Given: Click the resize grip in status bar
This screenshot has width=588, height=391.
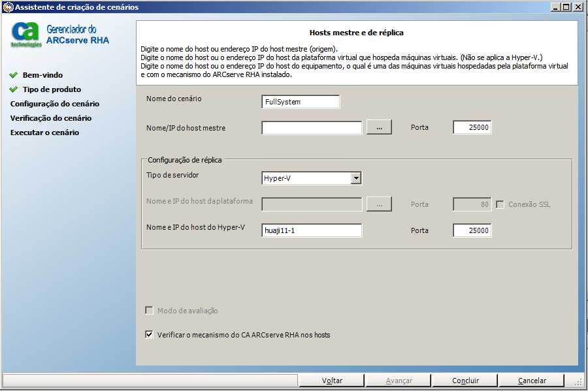Looking at the screenshot, I should point(579,382).
